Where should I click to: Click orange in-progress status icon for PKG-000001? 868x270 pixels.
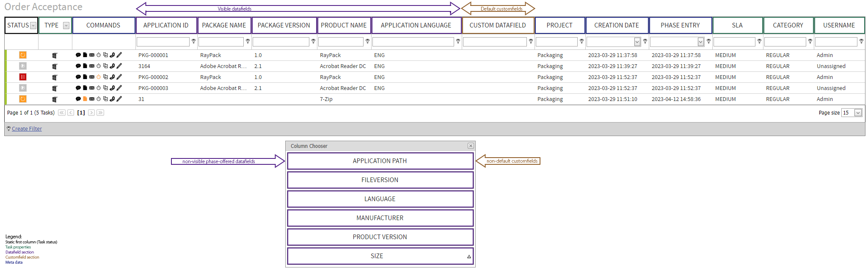pos(23,55)
